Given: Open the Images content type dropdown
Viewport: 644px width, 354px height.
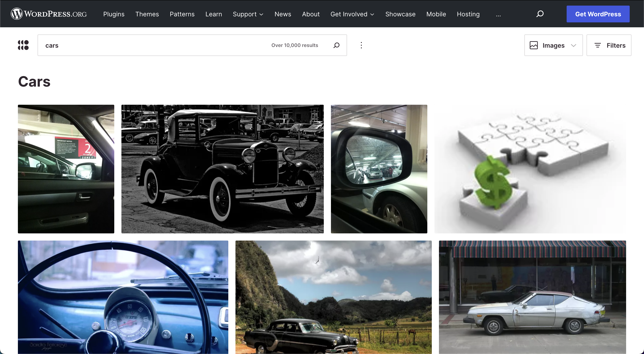Looking at the screenshot, I should click(x=553, y=45).
